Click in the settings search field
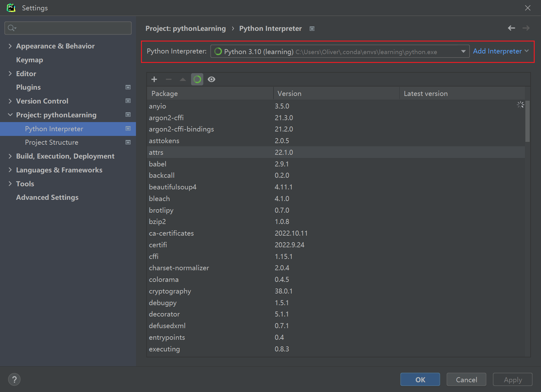This screenshot has width=541, height=392. point(68,28)
